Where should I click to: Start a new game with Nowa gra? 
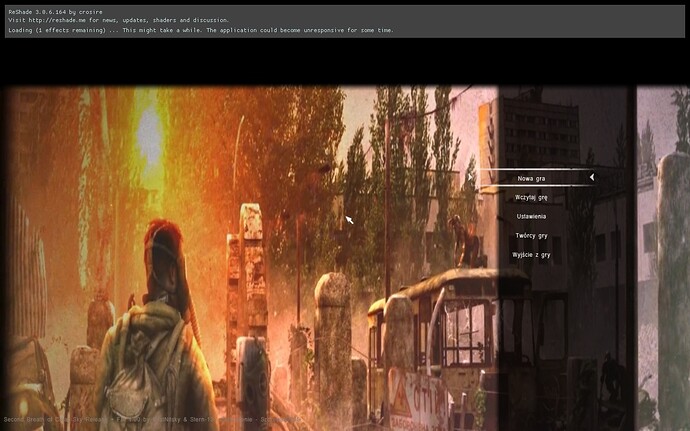point(531,178)
